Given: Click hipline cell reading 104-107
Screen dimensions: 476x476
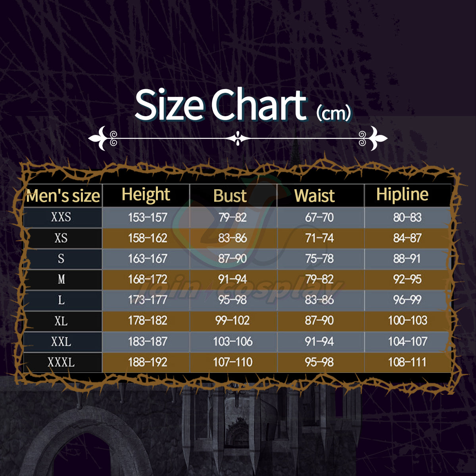Looking at the screenshot, I should pos(407,342).
